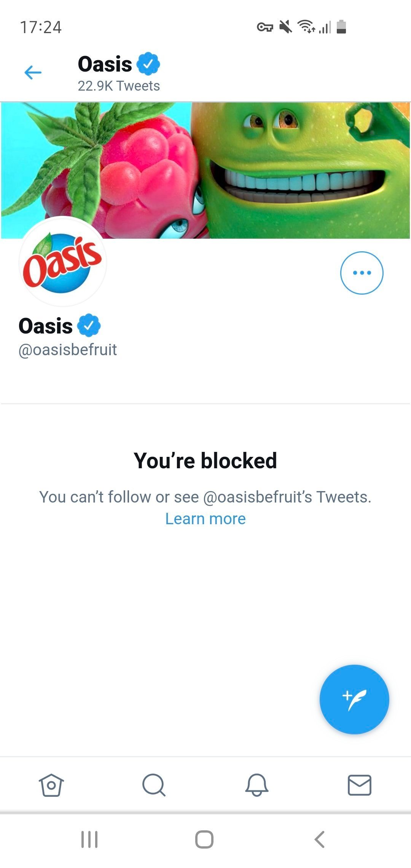View the Oasis profile picture
The image size is (411, 868).
coord(63,262)
